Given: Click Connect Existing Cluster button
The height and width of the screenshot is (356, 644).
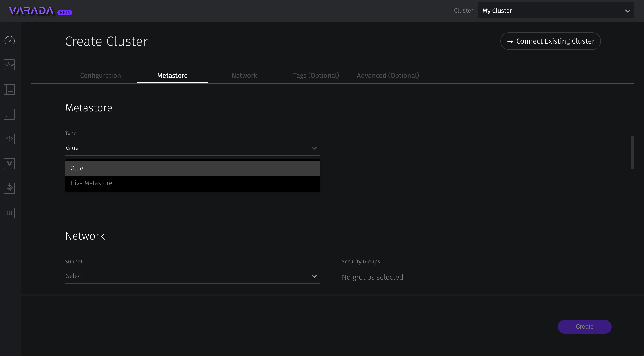Looking at the screenshot, I should [550, 41].
